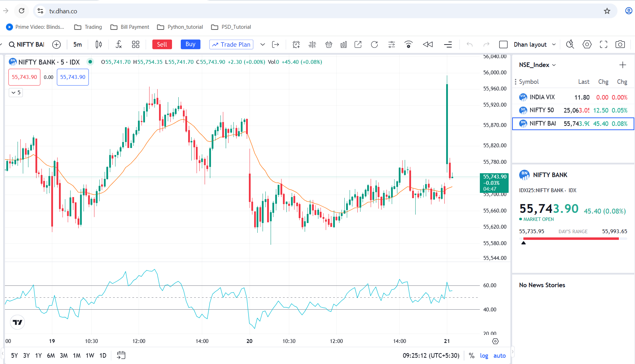The height and width of the screenshot is (364, 635).
Task: Redo the last chart action
Action: (x=486, y=45)
